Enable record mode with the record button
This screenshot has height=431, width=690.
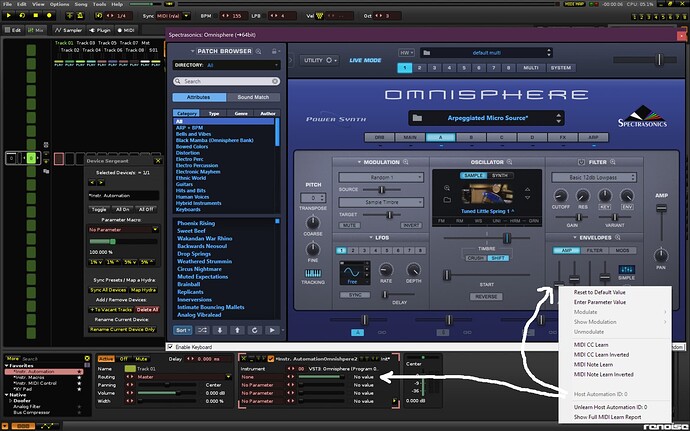click(49, 15)
